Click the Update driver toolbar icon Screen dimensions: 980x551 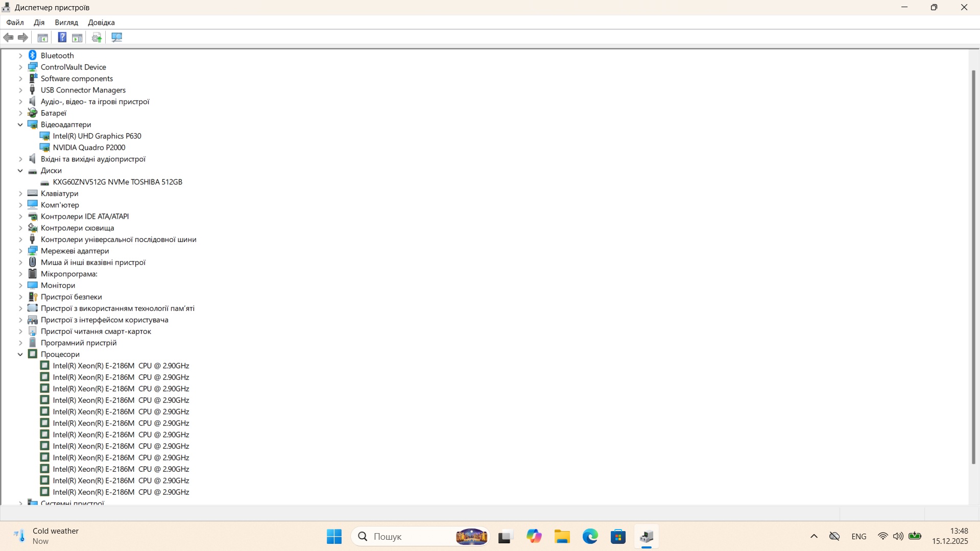(x=97, y=37)
